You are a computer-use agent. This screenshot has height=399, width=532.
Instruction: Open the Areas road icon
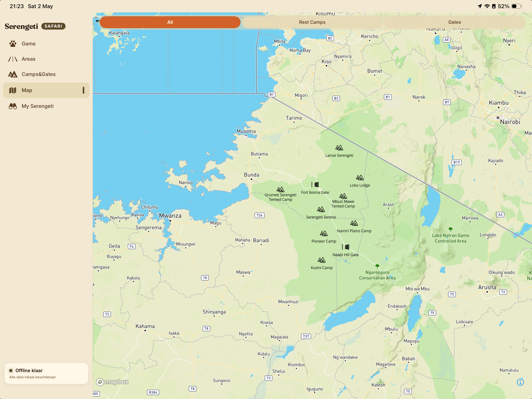[x=13, y=59]
